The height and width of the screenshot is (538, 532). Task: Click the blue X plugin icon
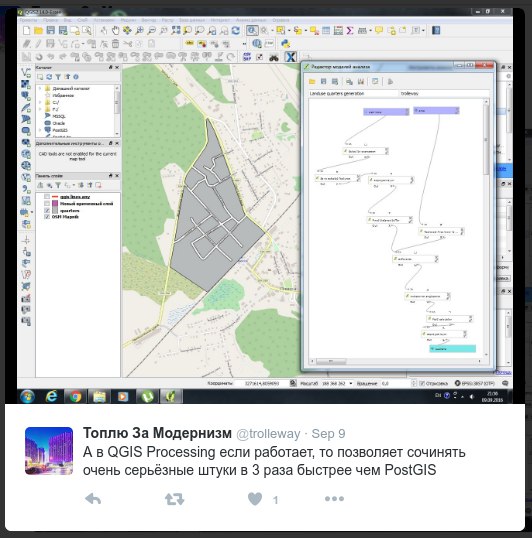[x=291, y=57]
